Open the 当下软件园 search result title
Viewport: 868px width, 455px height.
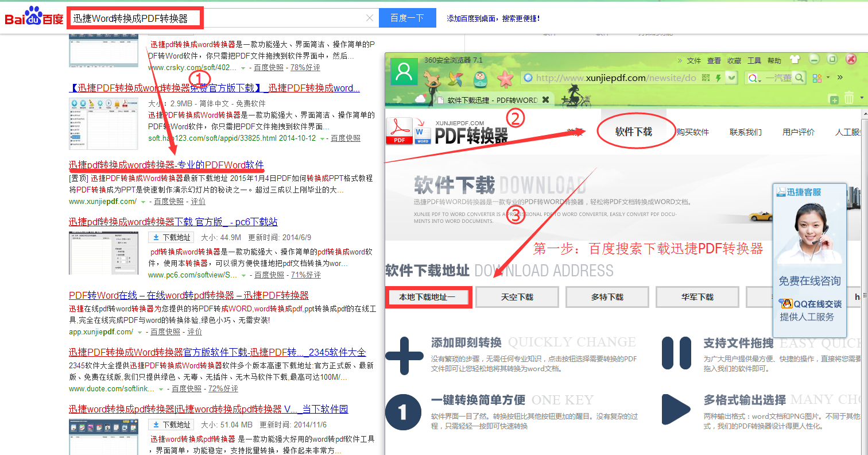pos(208,409)
